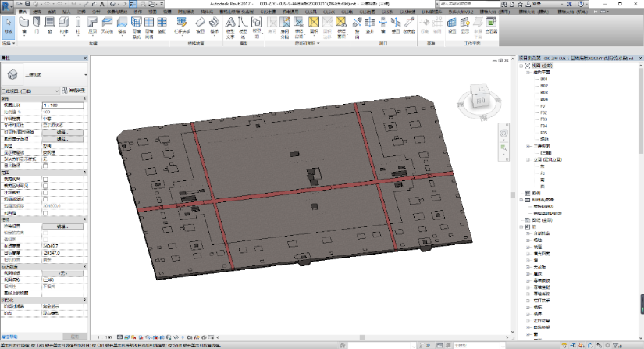Click the 1 : 100 view scale control
644x349 pixels.
[105, 337]
